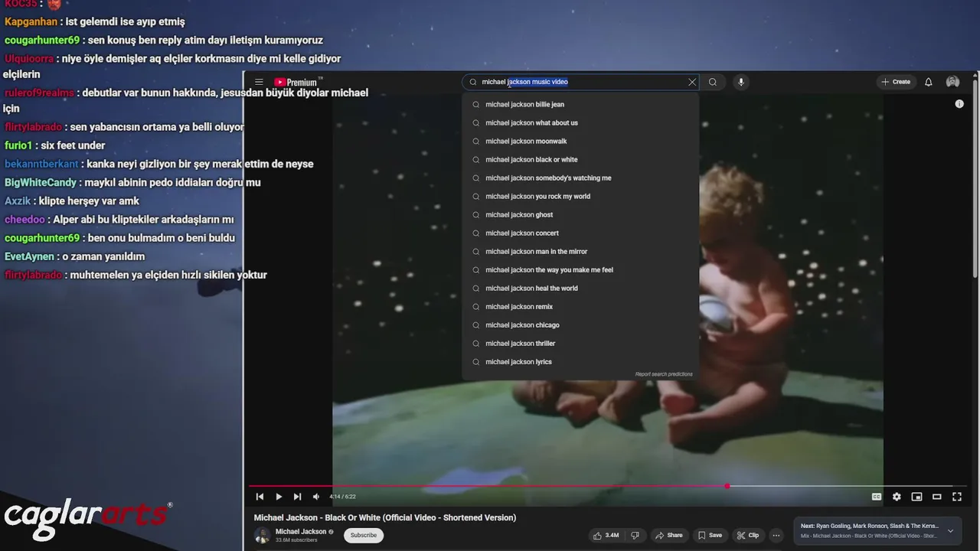Open player settings gear

897,497
